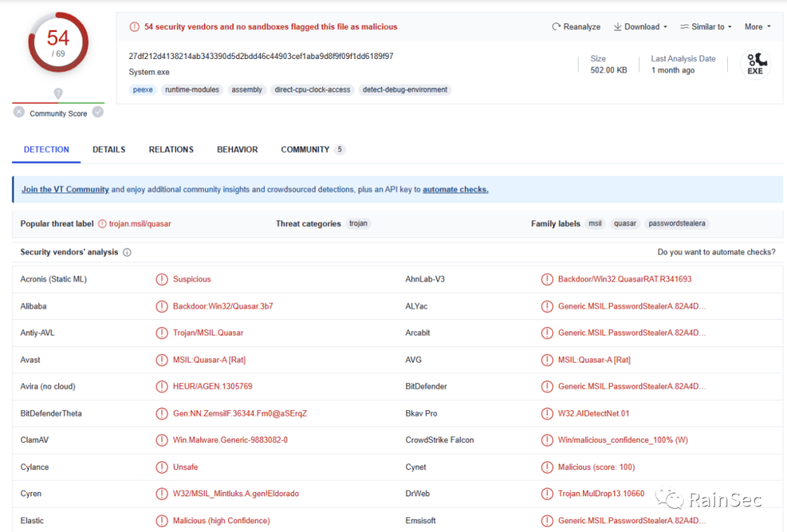Click the Gen:NN.ZemsilF.36344.Fm0@aSErqZ detection
The height and width of the screenshot is (532, 787).
pyautogui.click(x=240, y=413)
